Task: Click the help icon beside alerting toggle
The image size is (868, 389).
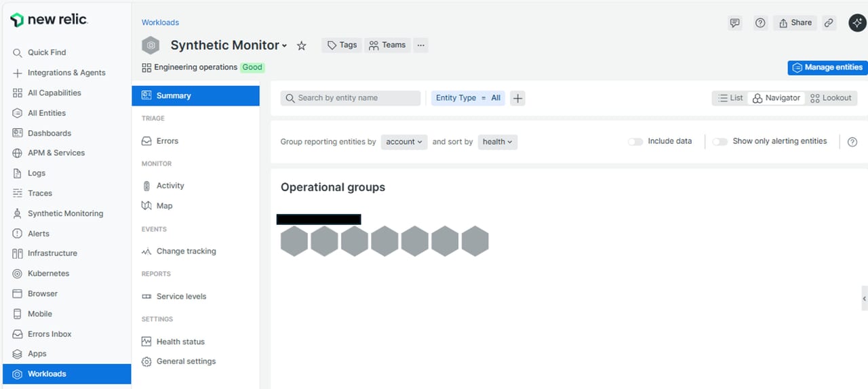Action: pos(852,142)
